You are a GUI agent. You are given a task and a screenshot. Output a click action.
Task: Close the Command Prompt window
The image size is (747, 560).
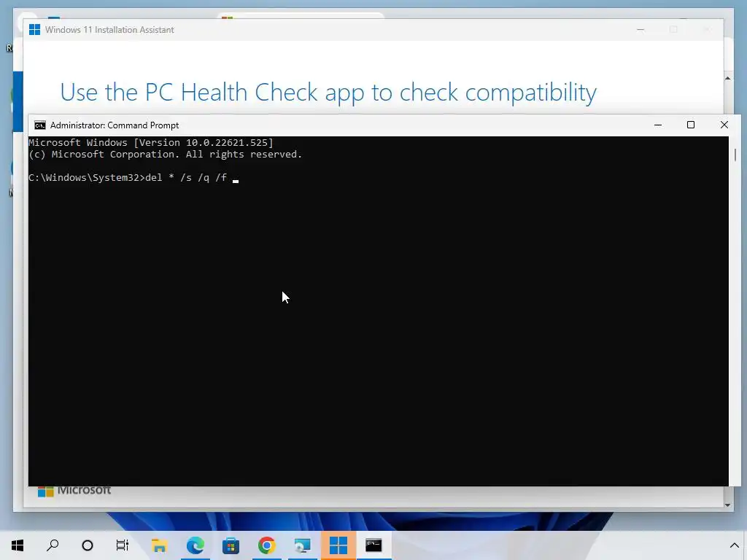(724, 125)
